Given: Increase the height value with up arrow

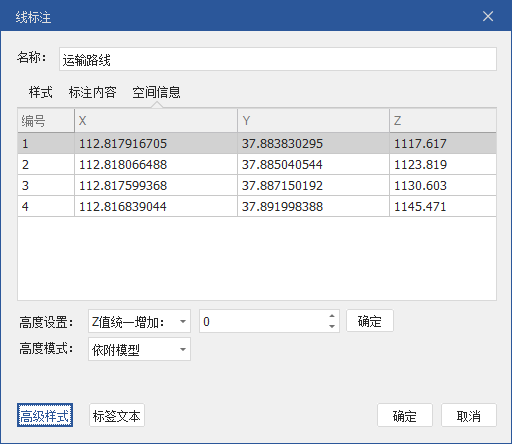Looking at the screenshot, I should (332, 316).
